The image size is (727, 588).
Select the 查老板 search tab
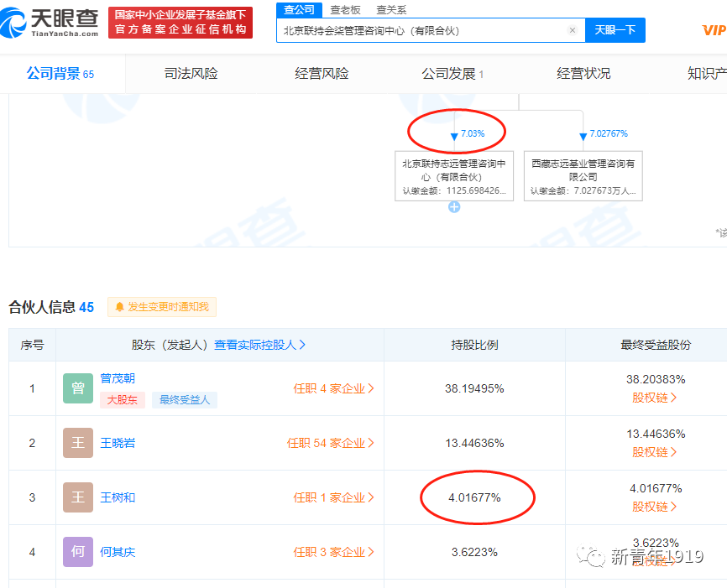[345, 10]
